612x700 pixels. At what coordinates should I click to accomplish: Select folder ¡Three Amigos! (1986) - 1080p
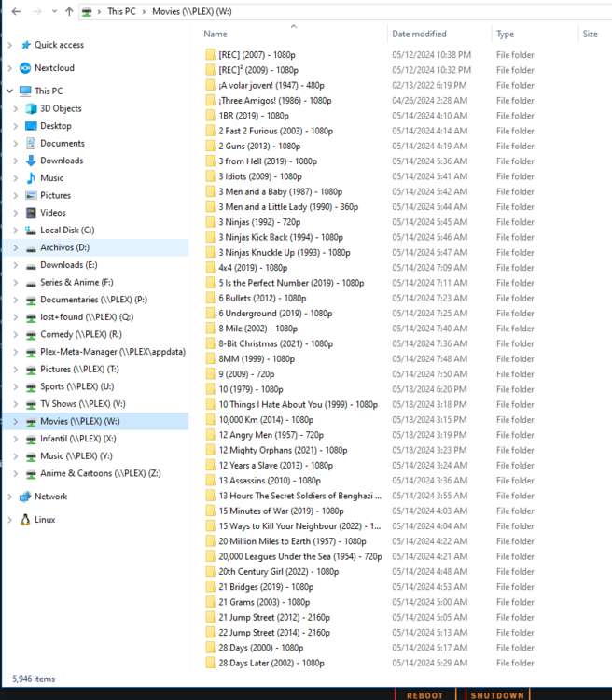[x=275, y=101]
